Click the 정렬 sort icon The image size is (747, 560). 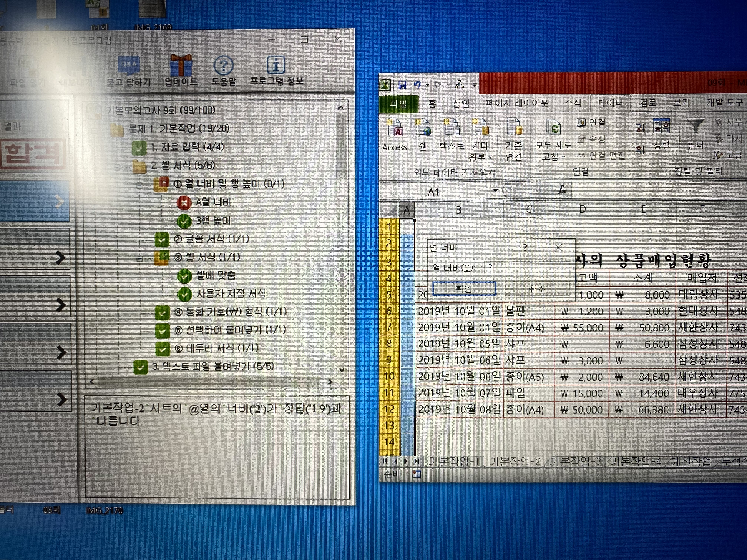pyautogui.click(x=661, y=126)
